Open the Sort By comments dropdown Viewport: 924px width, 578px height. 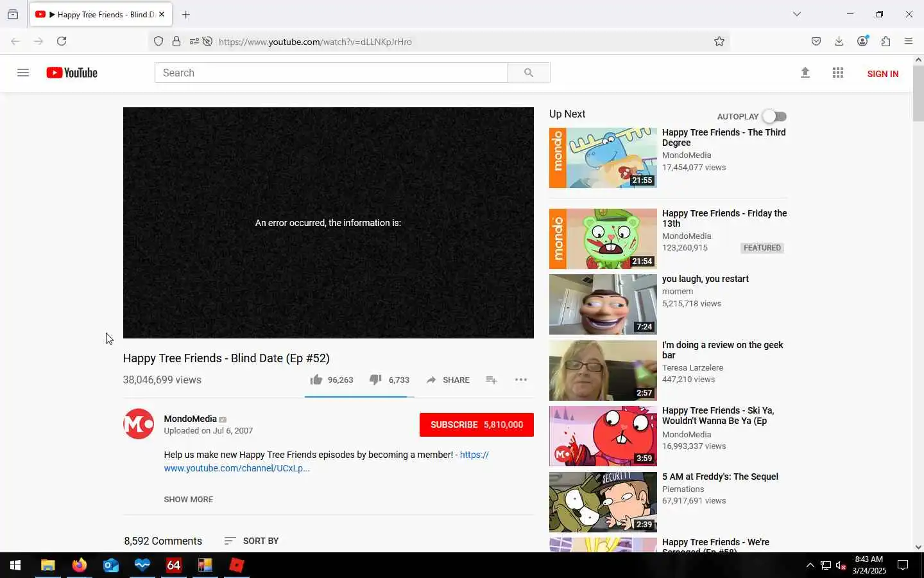252,541
